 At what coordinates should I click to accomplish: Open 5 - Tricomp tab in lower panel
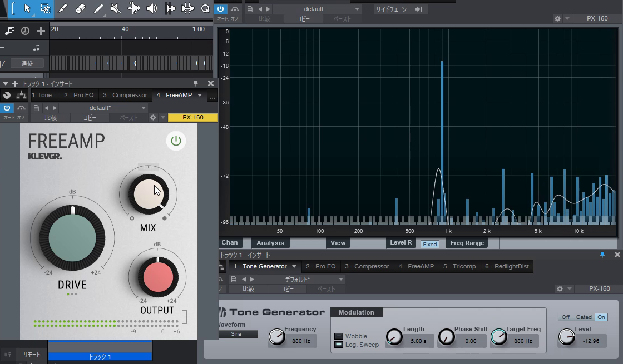pos(459,266)
